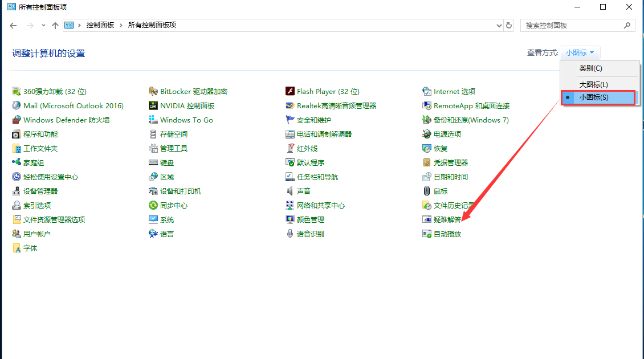Open the 语音识别 microphone icon
Screen dimensions: 644x359
(x=290, y=234)
